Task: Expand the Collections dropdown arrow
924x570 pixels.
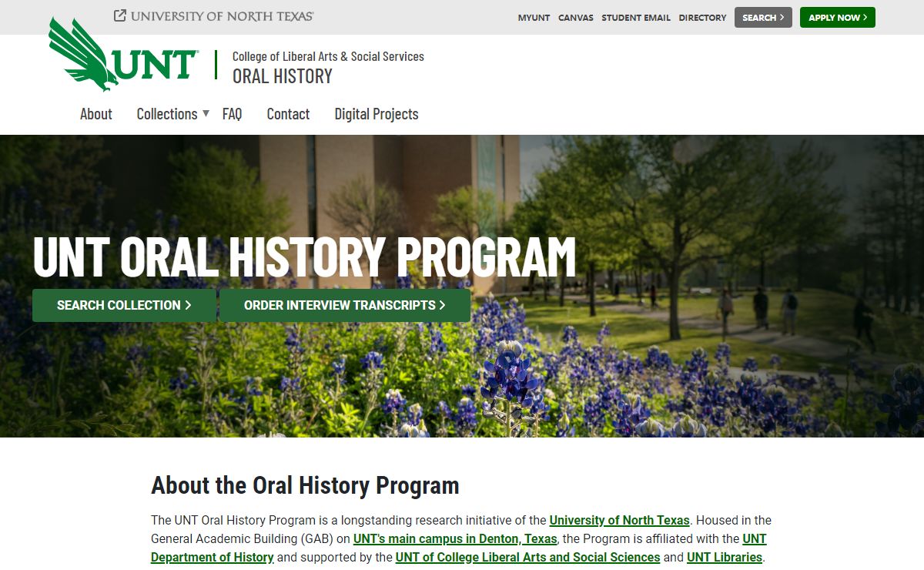Action: [x=206, y=114]
